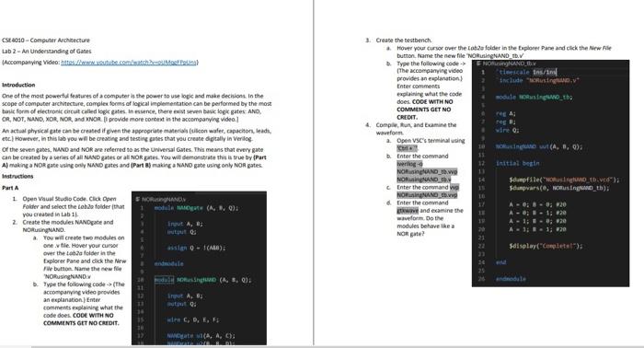Click the 'CSE4010 – Computer Architecture' title line
Screen dimensions: 644x348
pos(46,41)
